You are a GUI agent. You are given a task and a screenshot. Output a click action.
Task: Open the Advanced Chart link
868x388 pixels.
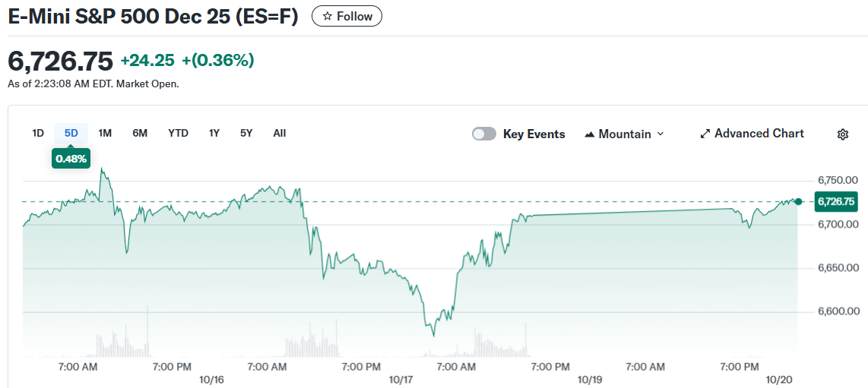coord(759,134)
